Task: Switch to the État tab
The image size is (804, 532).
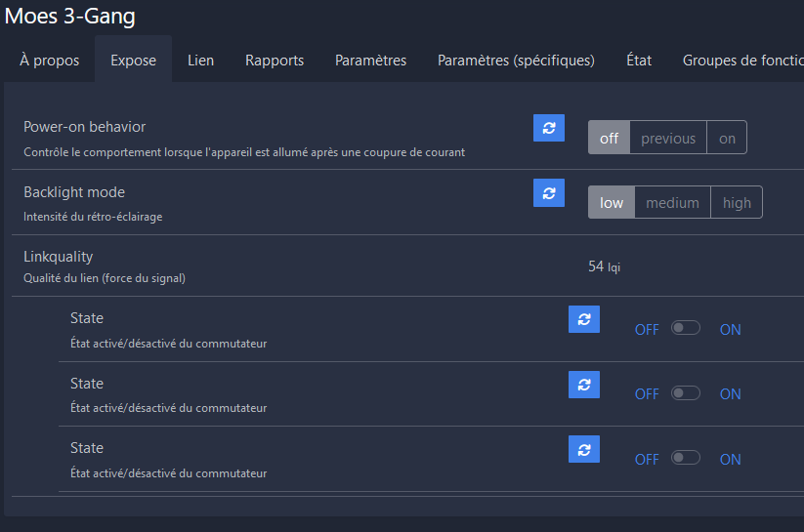Action: (x=639, y=60)
